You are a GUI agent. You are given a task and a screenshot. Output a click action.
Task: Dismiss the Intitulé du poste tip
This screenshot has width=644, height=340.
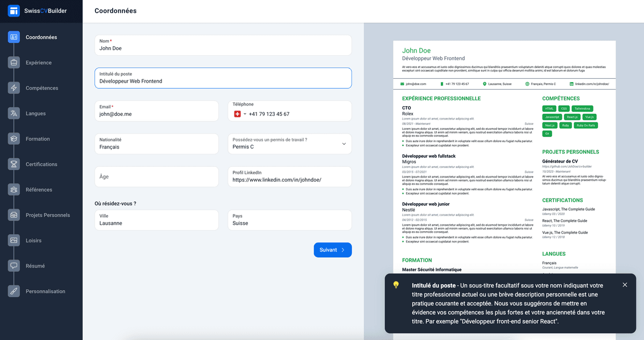625,285
